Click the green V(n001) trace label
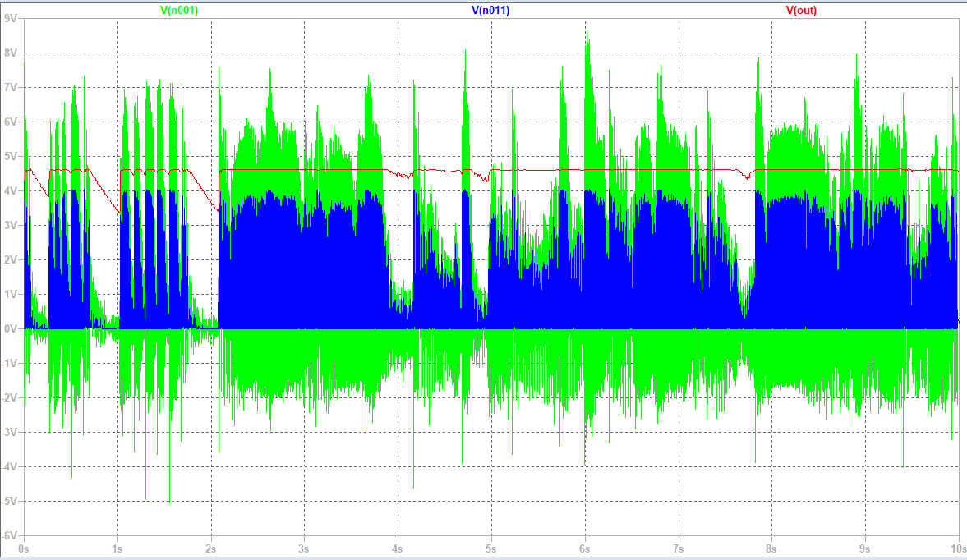This screenshot has height=560, width=967. pos(178,11)
